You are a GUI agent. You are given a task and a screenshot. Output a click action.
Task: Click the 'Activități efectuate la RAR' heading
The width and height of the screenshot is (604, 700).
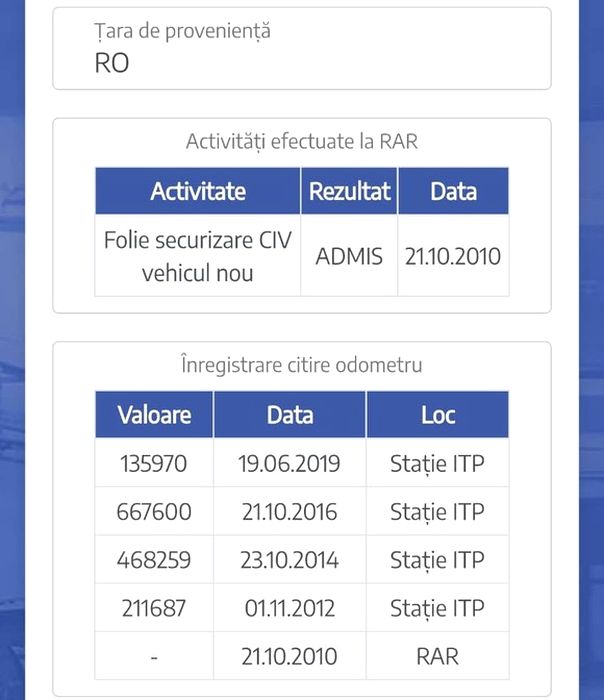point(301,142)
